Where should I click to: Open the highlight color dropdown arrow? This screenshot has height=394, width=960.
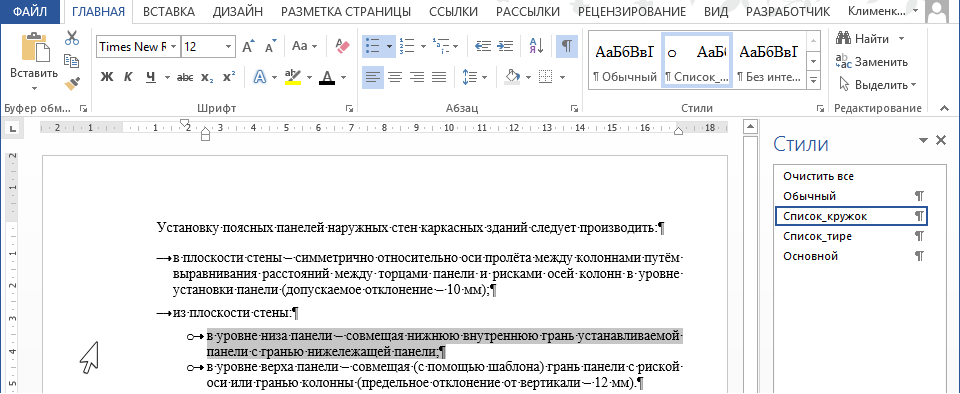point(309,78)
